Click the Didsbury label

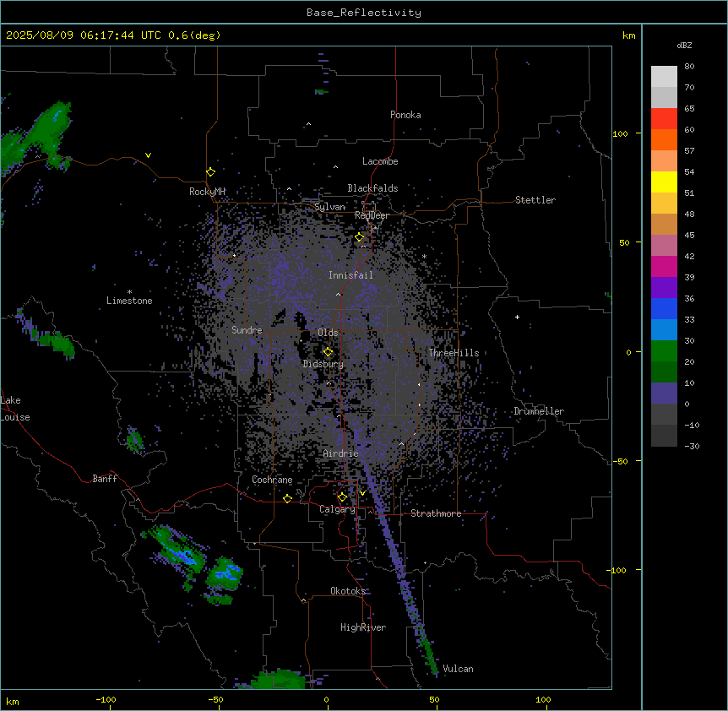[323, 364]
